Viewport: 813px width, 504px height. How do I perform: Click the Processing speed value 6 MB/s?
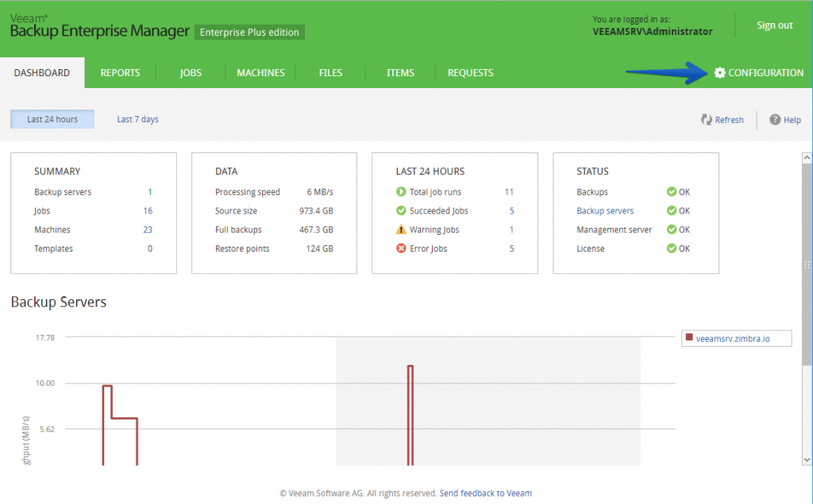tap(320, 192)
